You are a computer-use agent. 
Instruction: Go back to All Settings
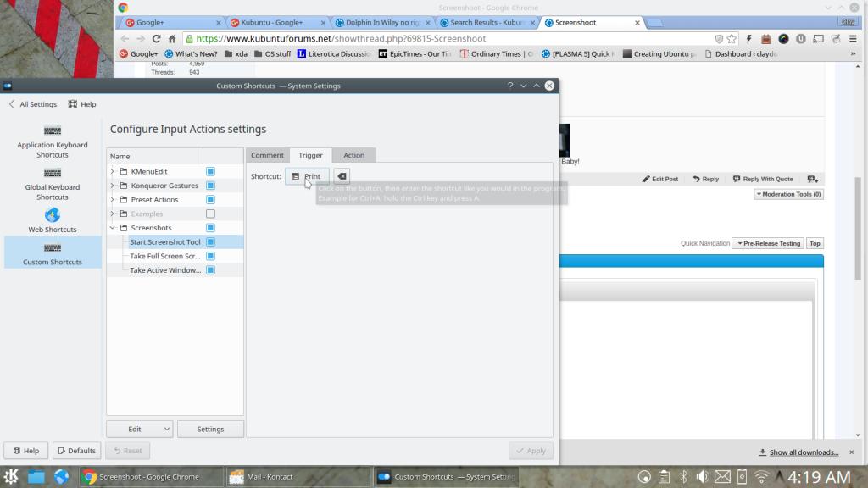click(x=32, y=104)
